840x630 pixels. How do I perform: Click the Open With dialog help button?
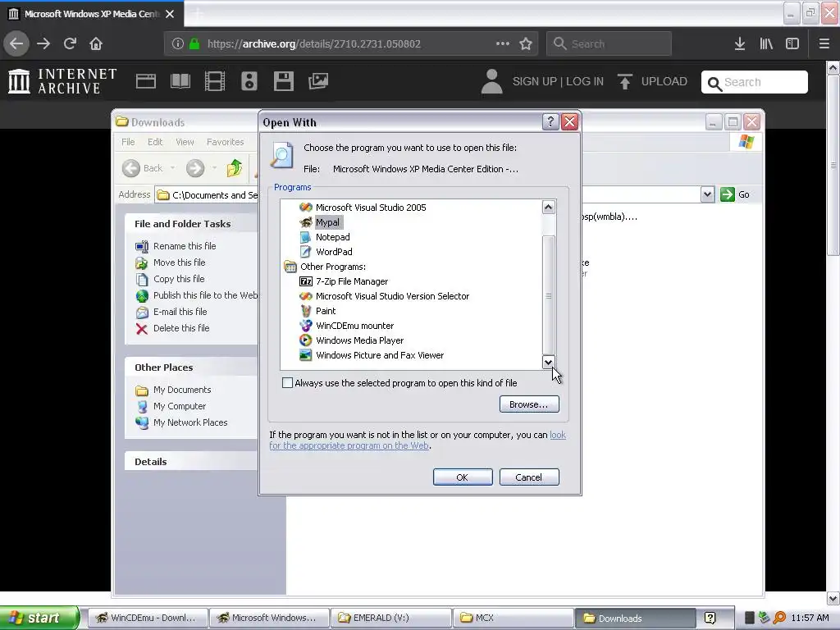(x=550, y=122)
